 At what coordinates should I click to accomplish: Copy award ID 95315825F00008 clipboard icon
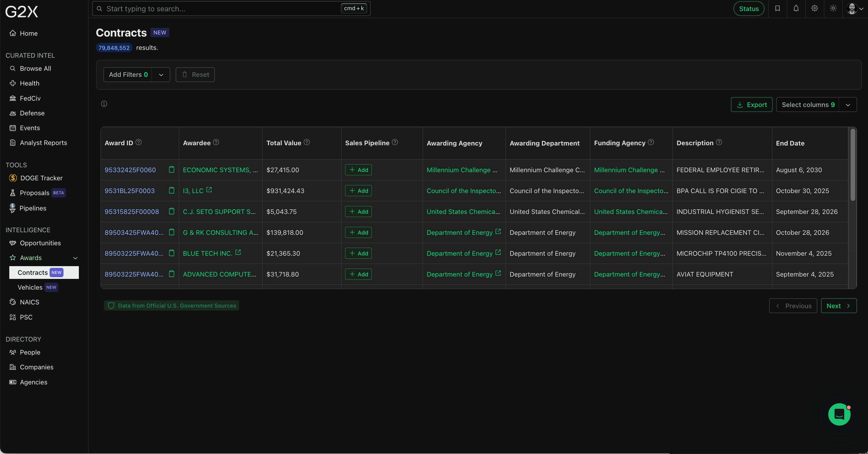(172, 211)
